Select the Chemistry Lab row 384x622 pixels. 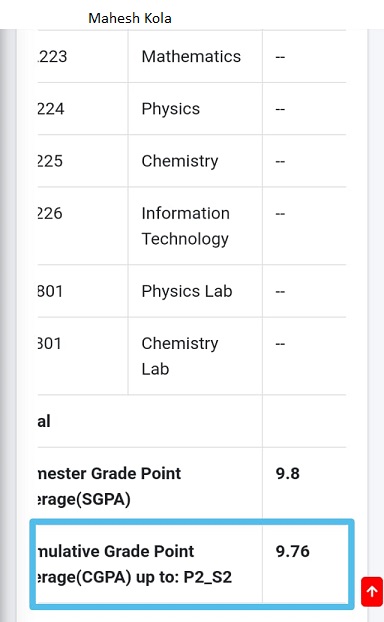pyautogui.click(x=192, y=356)
